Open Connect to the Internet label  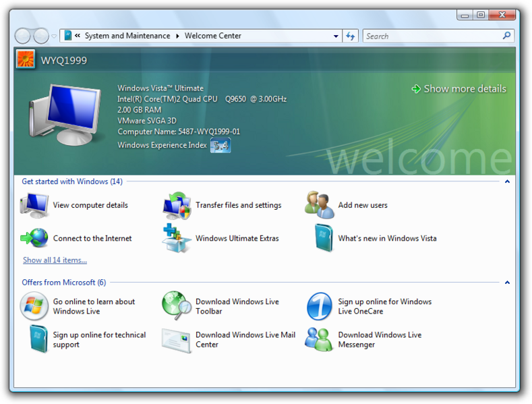(x=92, y=238)
